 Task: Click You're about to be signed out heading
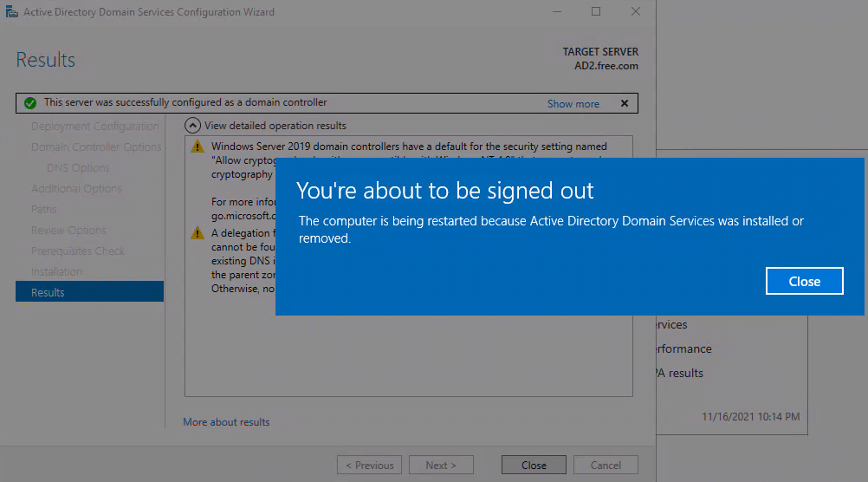pyautogui.click(x=444, y=191)
